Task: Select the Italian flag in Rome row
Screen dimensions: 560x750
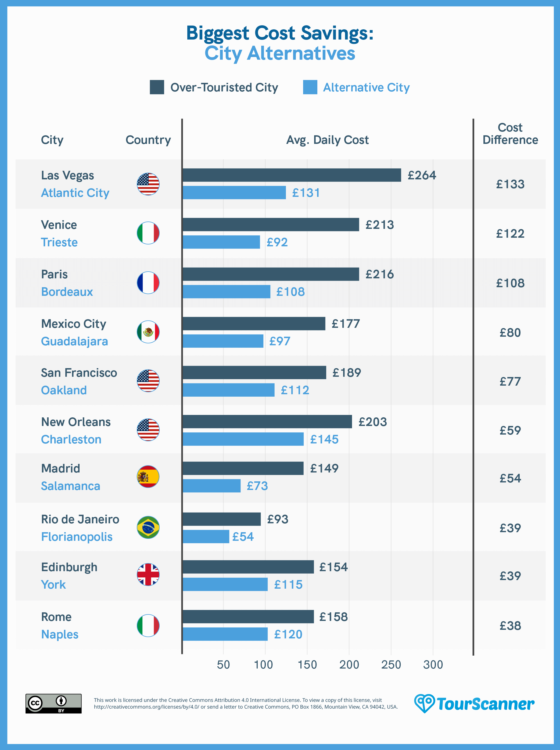Action: click(148, 625)
